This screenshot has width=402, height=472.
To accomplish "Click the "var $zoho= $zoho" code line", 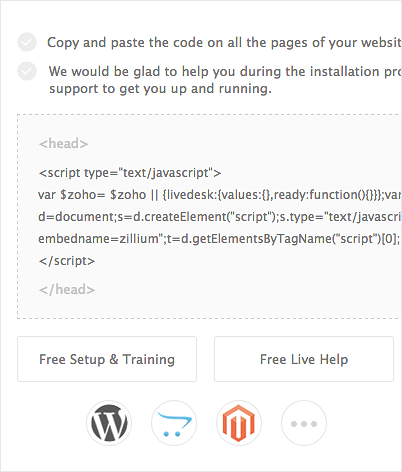I will [220, 195].
